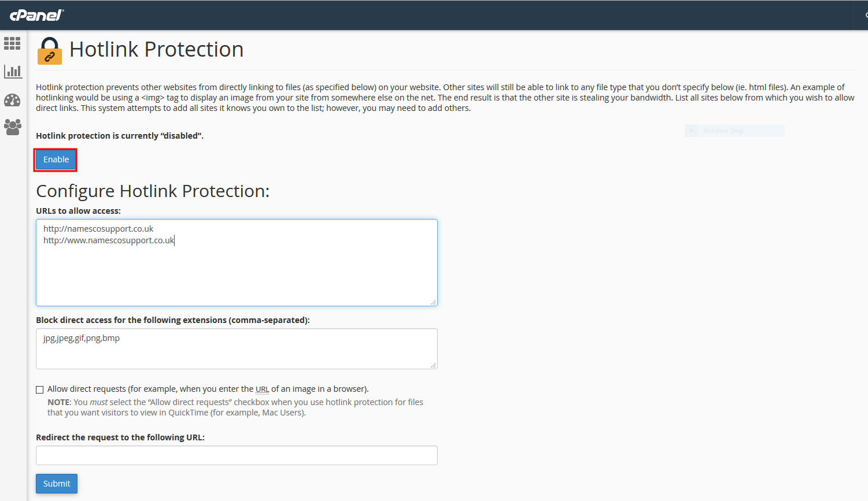Open the Statistics bar chart icon
The width and height of the screenshot is (868, 501).
(13, 72)
